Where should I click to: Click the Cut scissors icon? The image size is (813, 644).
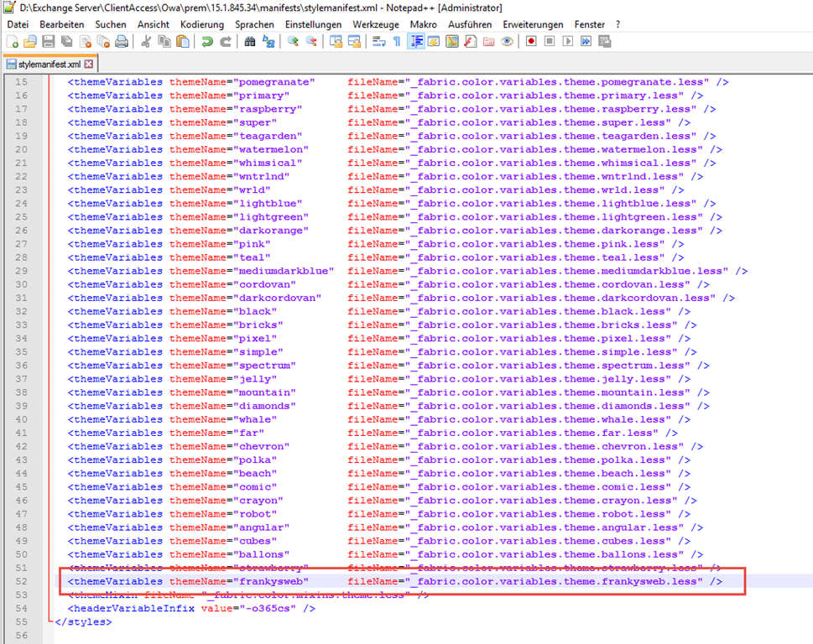tap(146, 41)
